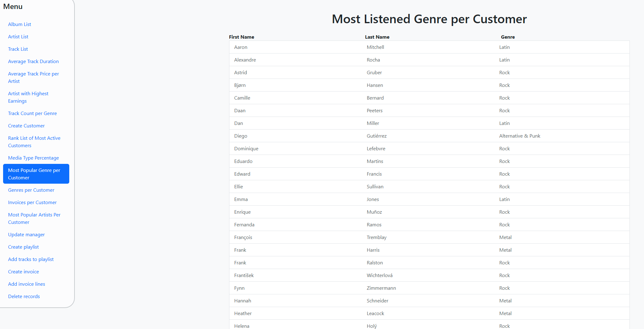The width and height of the screenshot is (644, 329).
Task: Open Most Popular Artists Per Customer
Action: coord(34,218)
